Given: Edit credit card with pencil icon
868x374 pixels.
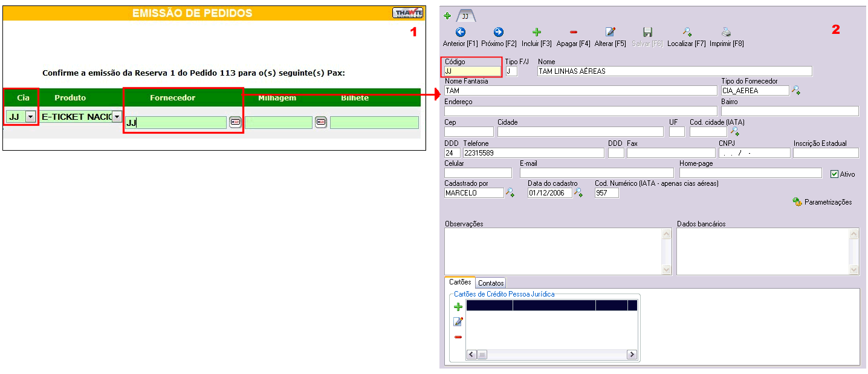Looking at the screenshot, I should 458,321.
